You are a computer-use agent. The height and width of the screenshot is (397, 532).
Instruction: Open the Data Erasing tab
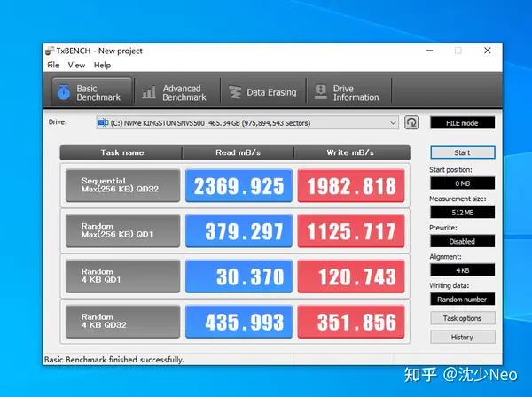(263, 92)
